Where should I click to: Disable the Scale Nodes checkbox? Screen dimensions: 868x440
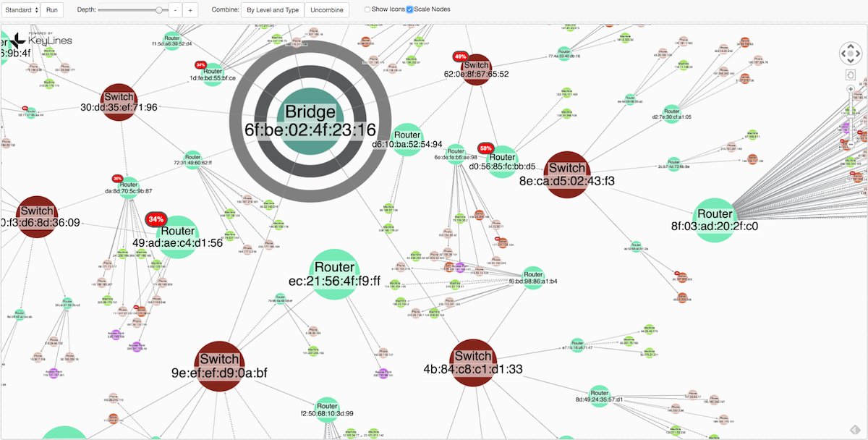pyautogui.click(x=410, y=9)
